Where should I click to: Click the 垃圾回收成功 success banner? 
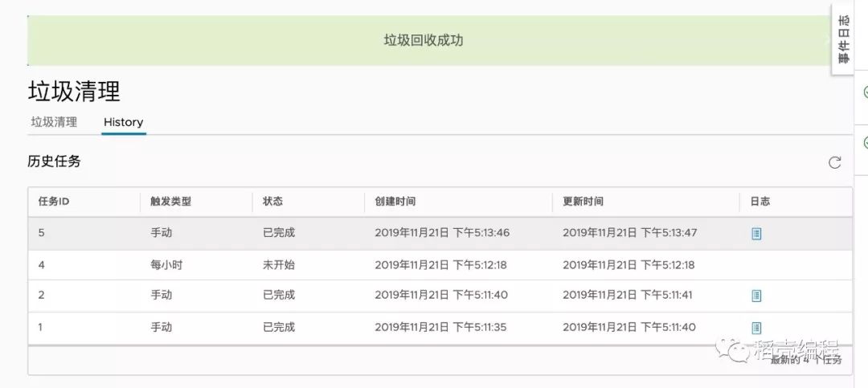(x=424, y=40)
